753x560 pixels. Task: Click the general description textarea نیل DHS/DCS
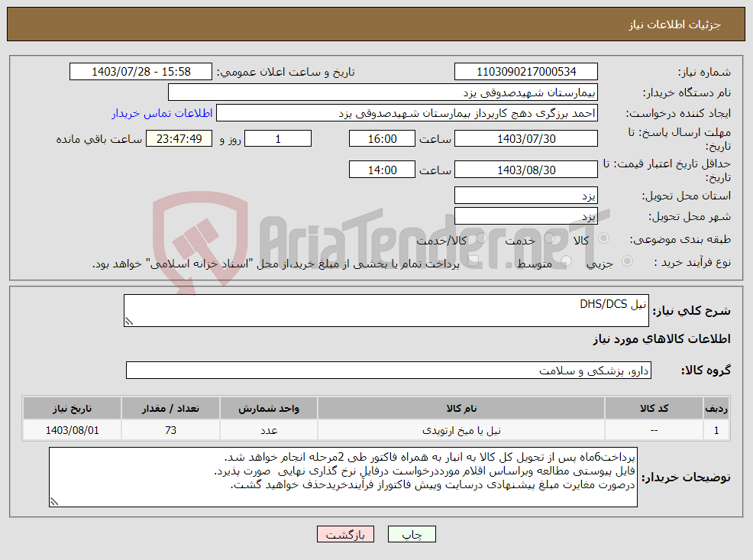pos(386,311)
